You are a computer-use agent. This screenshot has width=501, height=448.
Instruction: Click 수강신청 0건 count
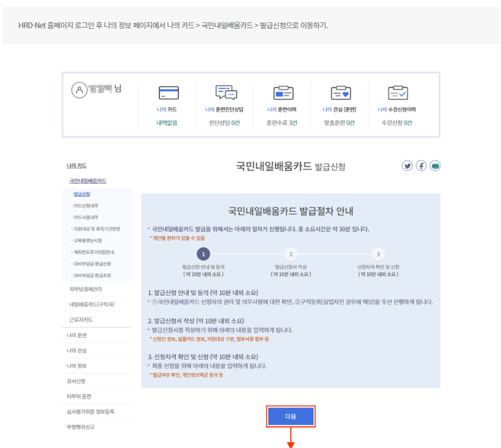(397, 123)
